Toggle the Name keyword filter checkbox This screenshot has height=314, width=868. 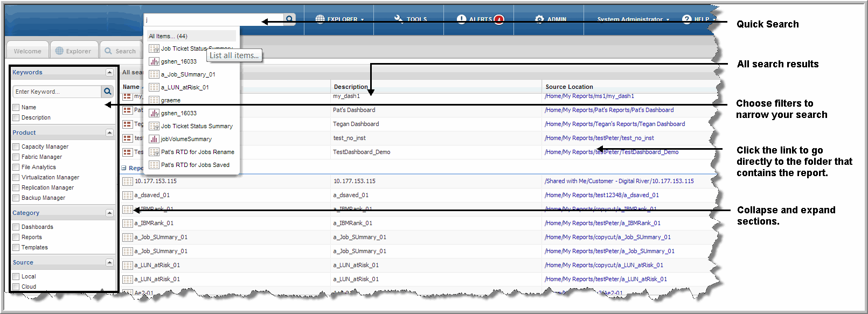click(x=16, y=107)
